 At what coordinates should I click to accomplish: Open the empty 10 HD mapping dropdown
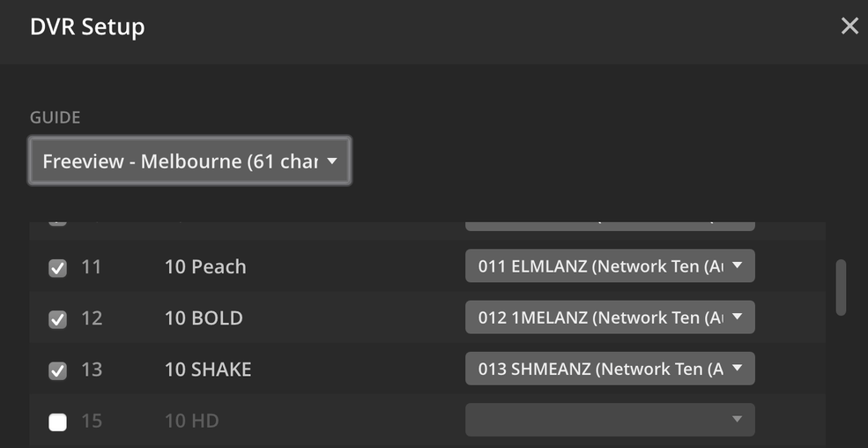click(x=609, y=420)
